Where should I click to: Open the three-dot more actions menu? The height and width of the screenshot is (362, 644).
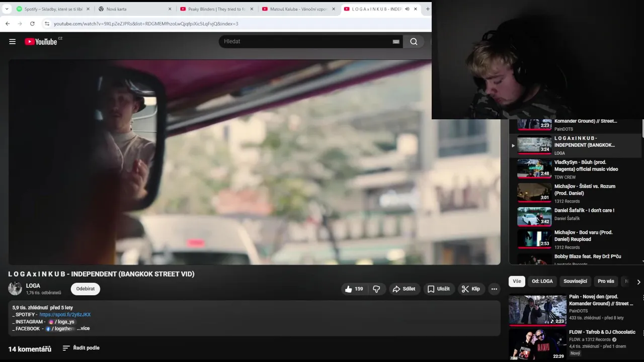tap(494, 289)
